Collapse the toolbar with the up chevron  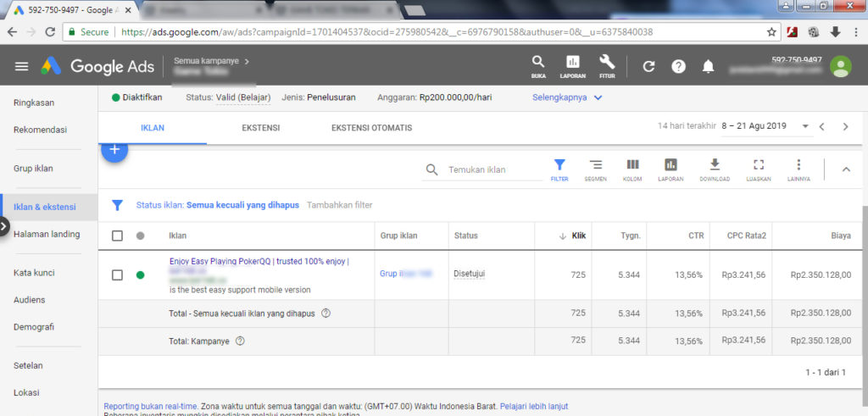coord(846,169)
